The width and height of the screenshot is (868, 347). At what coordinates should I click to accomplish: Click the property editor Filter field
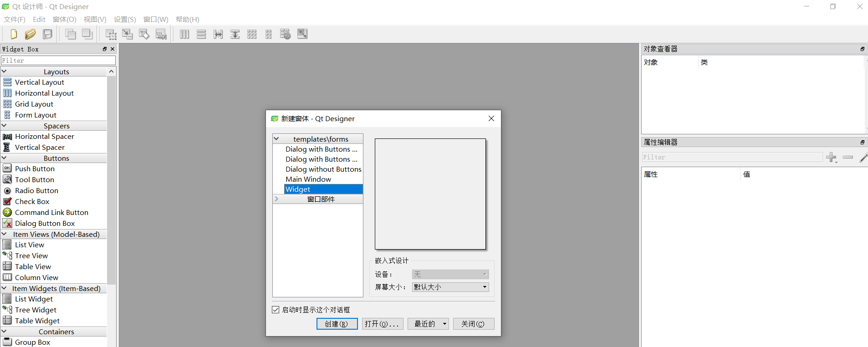pos(732,157)
